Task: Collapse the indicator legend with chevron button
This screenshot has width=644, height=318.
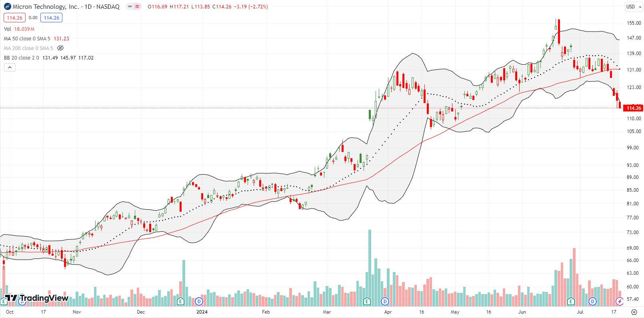Action: tap(10, 68)
